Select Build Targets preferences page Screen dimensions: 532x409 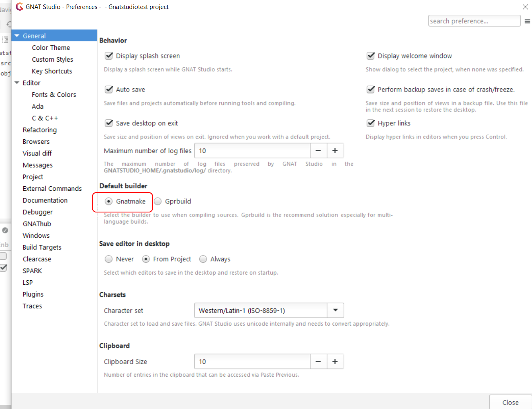point(42,247)
